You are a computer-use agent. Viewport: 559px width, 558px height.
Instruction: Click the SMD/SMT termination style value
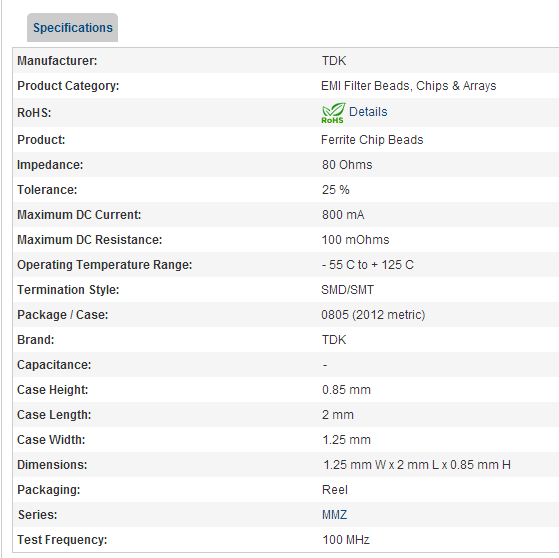(348, 290)
